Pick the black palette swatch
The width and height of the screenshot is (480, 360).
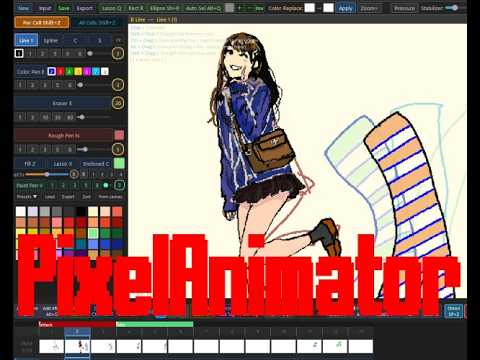[81, 211]
